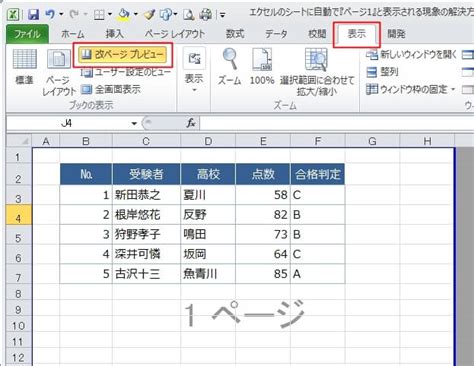Click inside the Name Box showing J4
This screenshot has height=366, width=474.
tap(67, 123)
